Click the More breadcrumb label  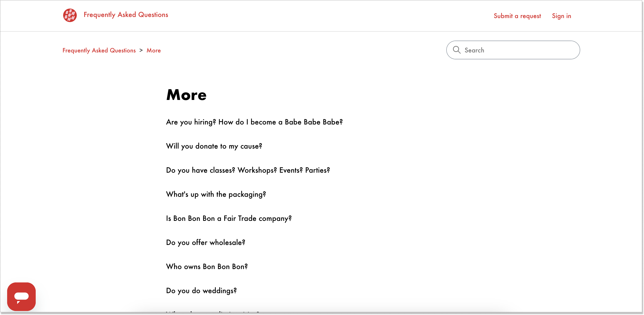(154, 50)
